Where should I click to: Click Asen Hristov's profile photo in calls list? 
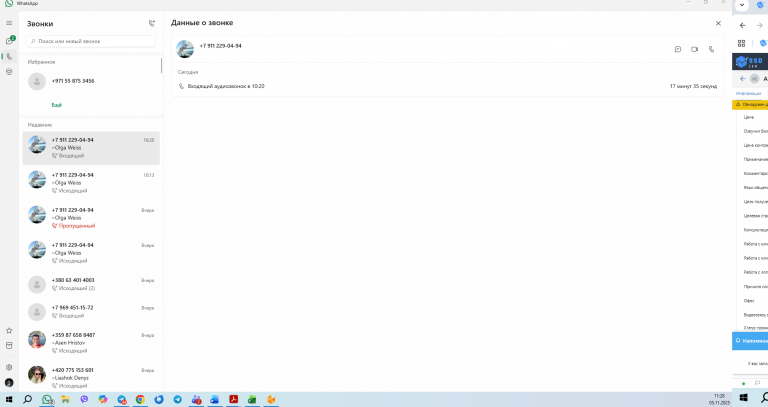(x=37, y=339)
